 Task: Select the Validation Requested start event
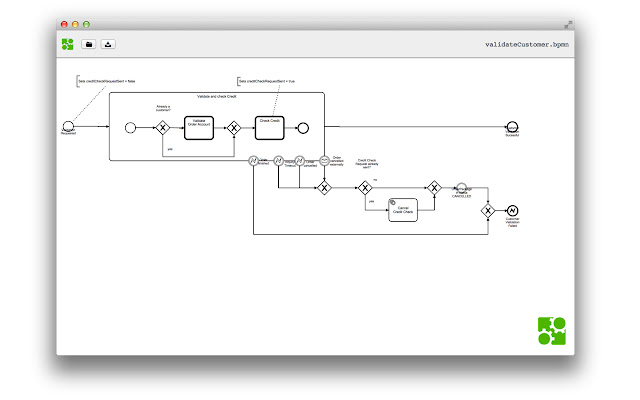(68, 127)
